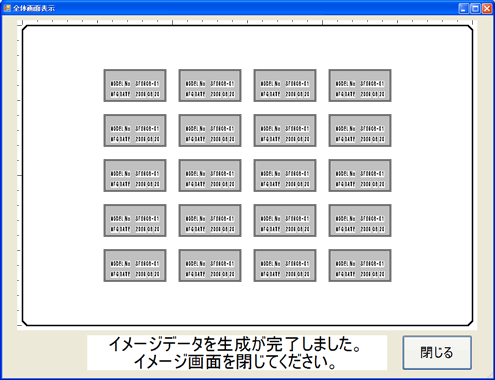Click the イメージ画面を閉じてください message line

236,362
